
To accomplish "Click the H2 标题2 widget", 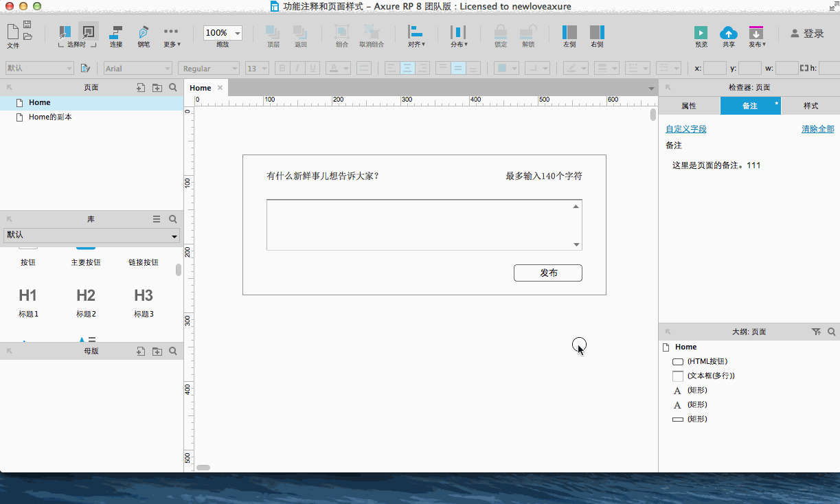I will pos(85,303).
